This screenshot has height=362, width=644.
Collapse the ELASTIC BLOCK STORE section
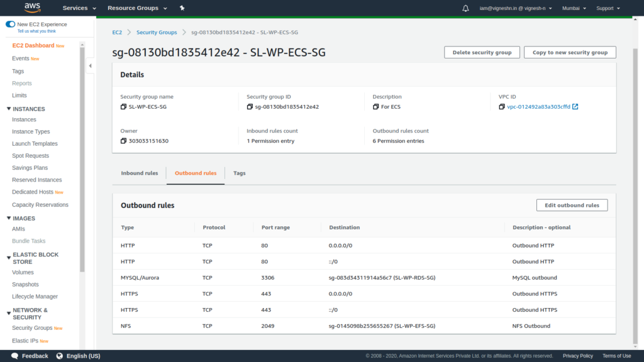click(9, 258)
